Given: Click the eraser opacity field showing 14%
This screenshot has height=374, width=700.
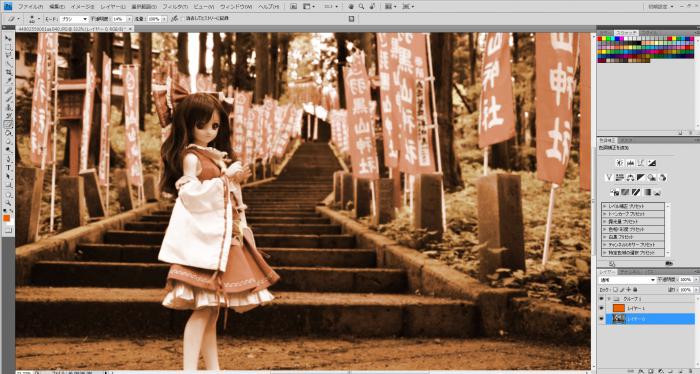Looking at the screenshot, I should [119, 19].
